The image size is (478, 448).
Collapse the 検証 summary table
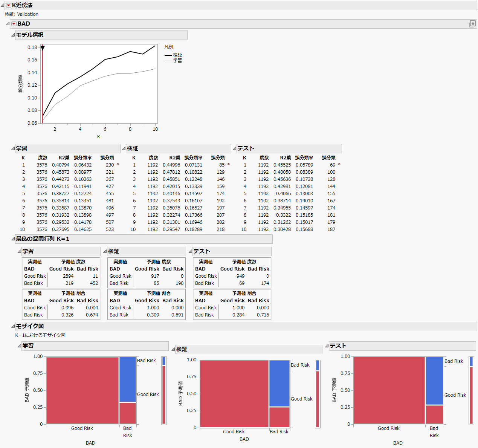124,148
